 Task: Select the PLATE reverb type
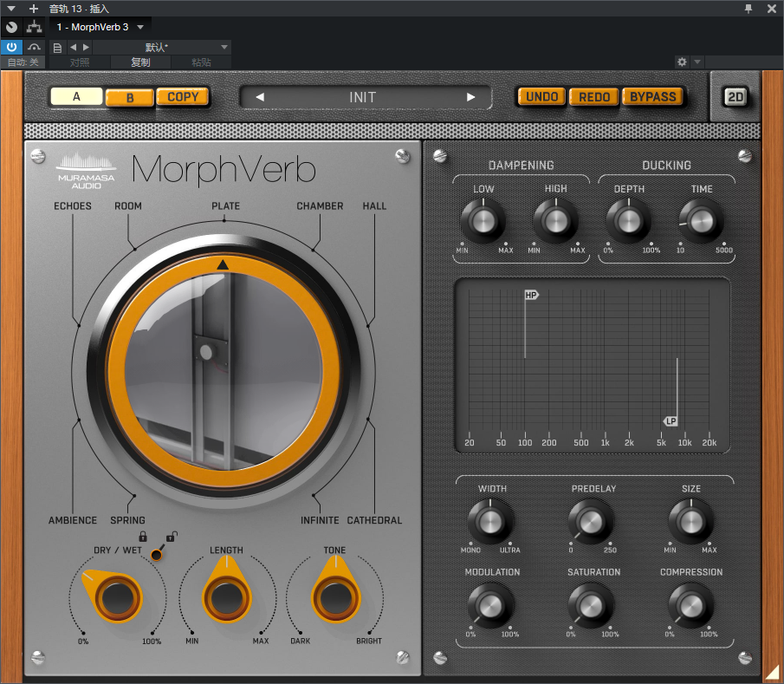(225, 206)
